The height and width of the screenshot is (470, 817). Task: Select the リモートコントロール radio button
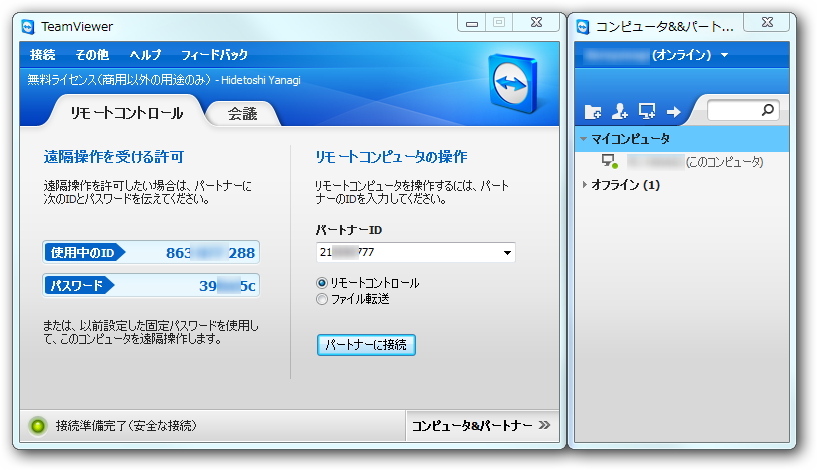(x=321, y=283)
